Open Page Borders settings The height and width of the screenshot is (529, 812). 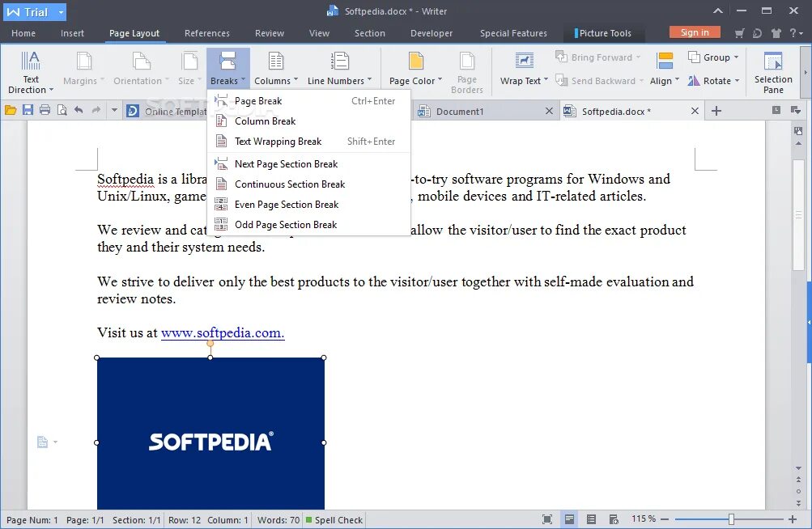pos(466,73)
